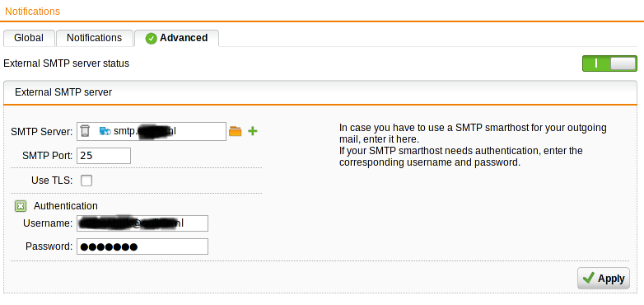Click the green checkmark on Advanced tab
This screenshot has width=644, height=305.
(152, 38)
